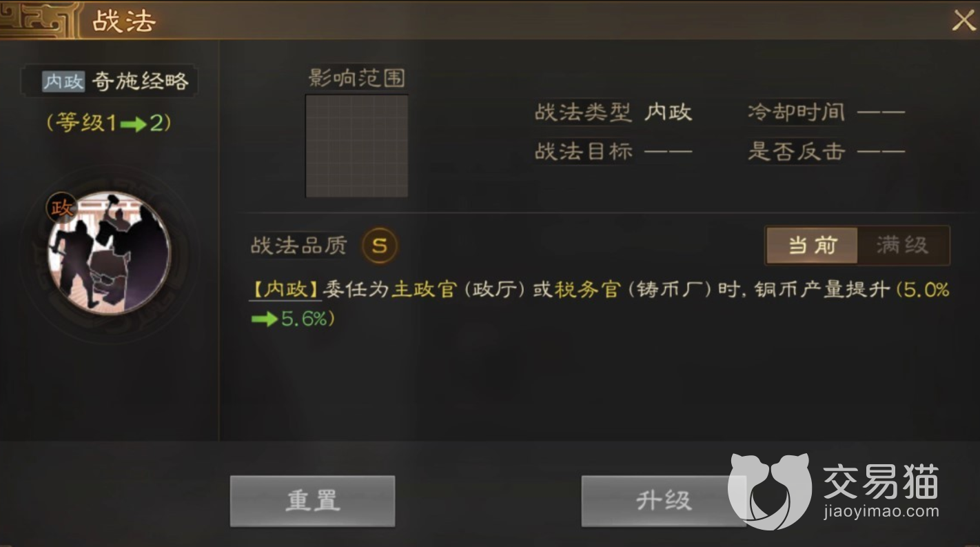980x547 pixels.
Task: Click the green arrow before 5.6%
Action: click(264, 319)
